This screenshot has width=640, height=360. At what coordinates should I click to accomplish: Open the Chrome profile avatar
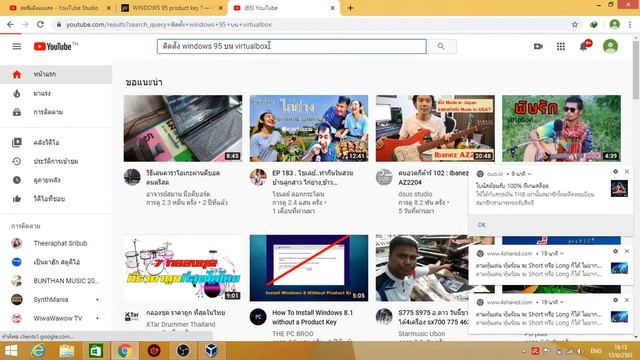pos(614,24)
